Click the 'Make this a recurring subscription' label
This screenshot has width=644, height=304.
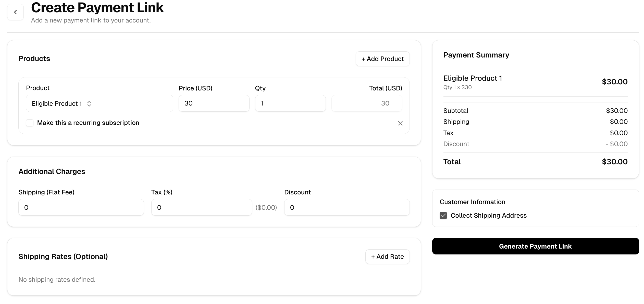[x=88, y=123]
